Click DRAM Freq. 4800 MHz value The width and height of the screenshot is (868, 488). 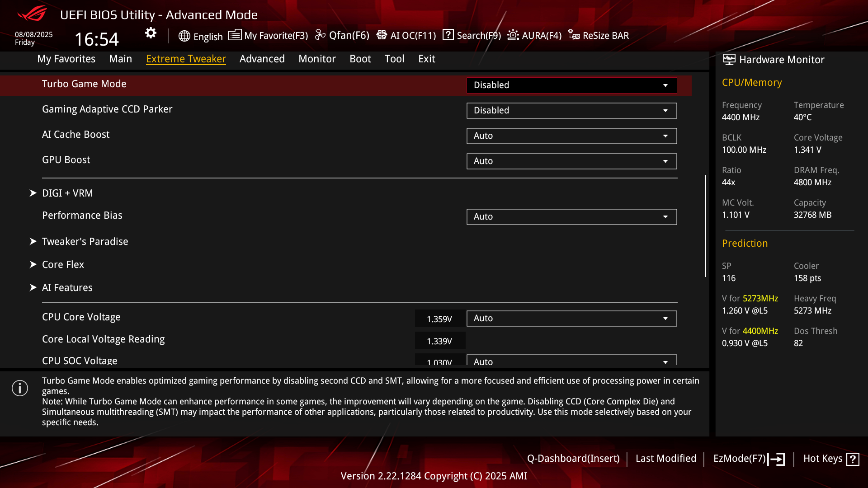point(812,183)
